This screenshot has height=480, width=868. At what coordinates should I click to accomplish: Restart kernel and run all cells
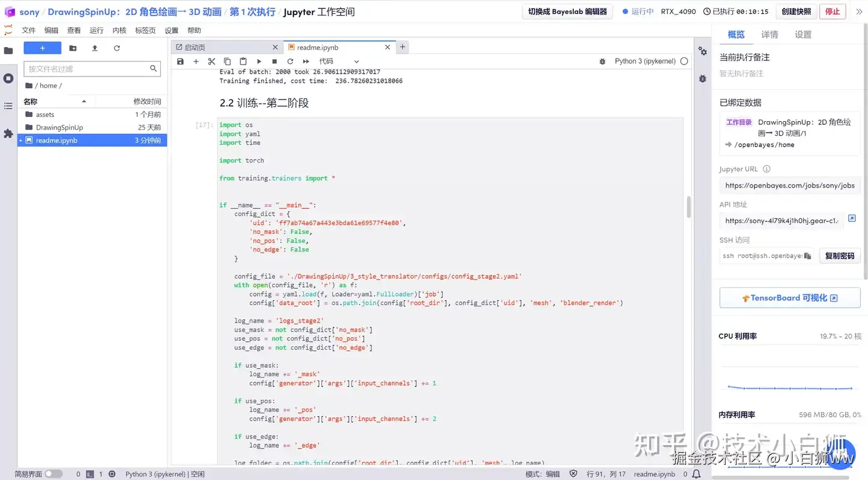pos(306,62)
